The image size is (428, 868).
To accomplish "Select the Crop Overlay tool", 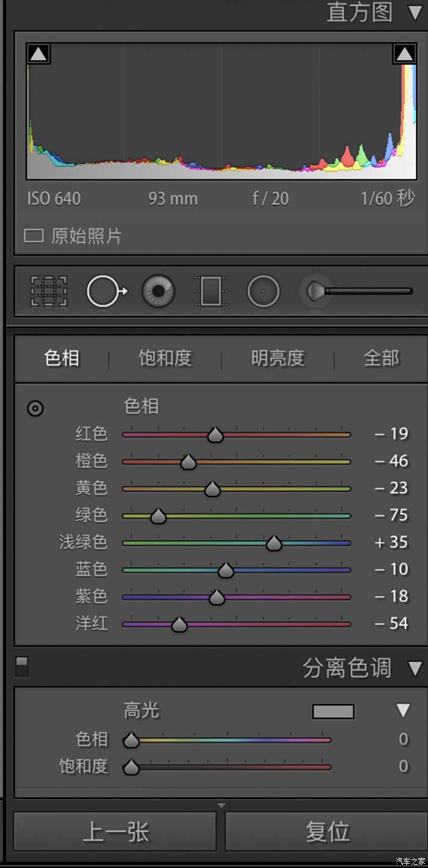I will 49,291.
